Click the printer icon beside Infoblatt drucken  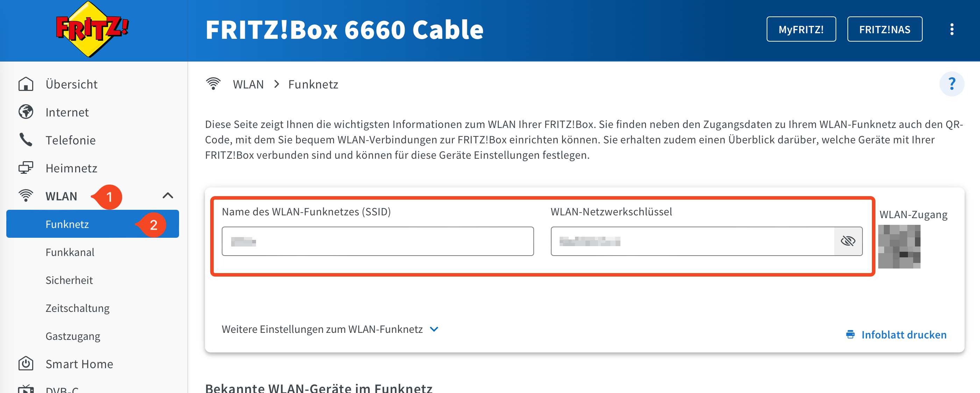850,334
